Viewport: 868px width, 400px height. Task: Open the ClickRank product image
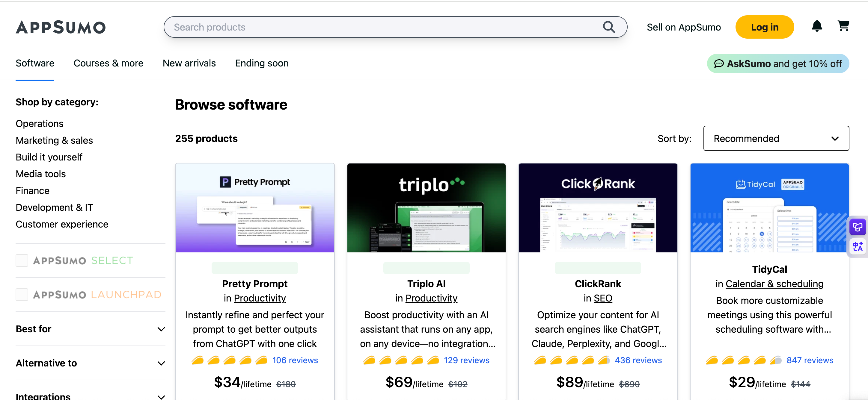[x=598, y=208]
